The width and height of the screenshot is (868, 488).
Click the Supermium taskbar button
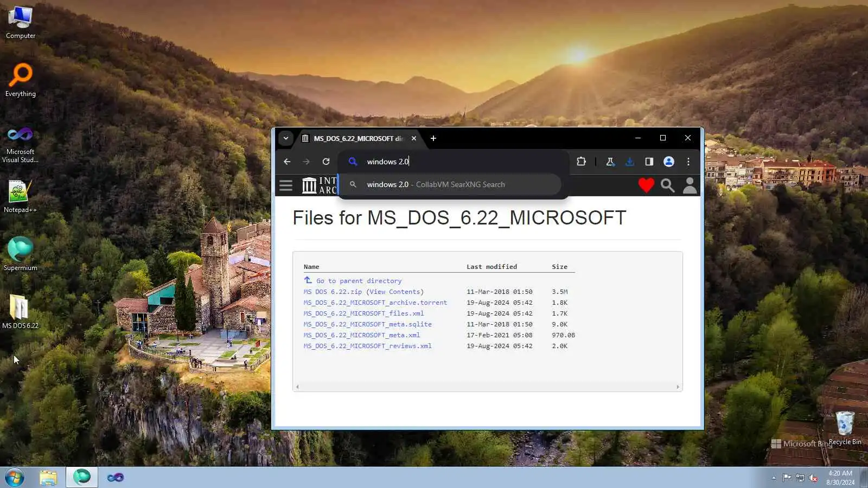(x=82, y=478)
